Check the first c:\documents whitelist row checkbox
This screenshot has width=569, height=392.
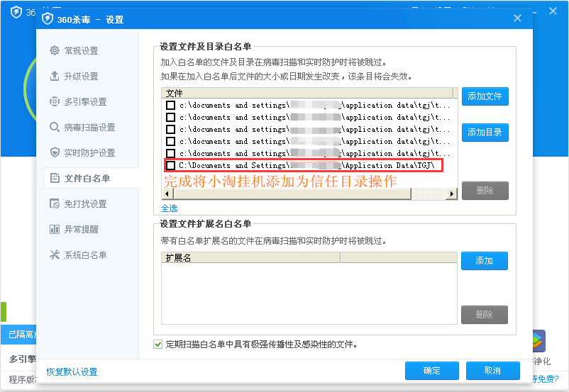[x=170, y=105]
